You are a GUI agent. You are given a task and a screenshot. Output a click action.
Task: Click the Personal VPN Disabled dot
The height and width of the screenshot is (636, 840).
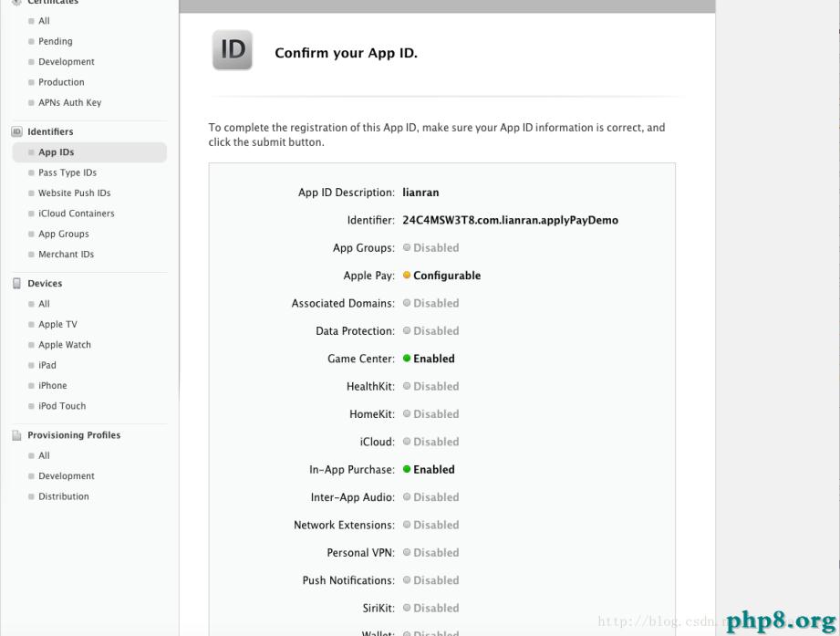click(x=407, y=552)
